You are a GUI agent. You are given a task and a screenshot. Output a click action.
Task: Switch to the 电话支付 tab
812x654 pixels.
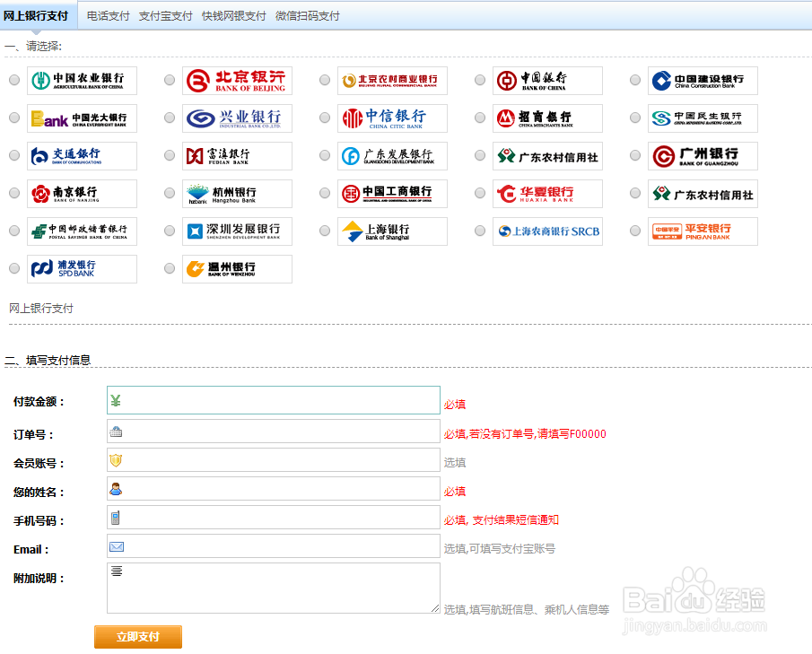109,16
